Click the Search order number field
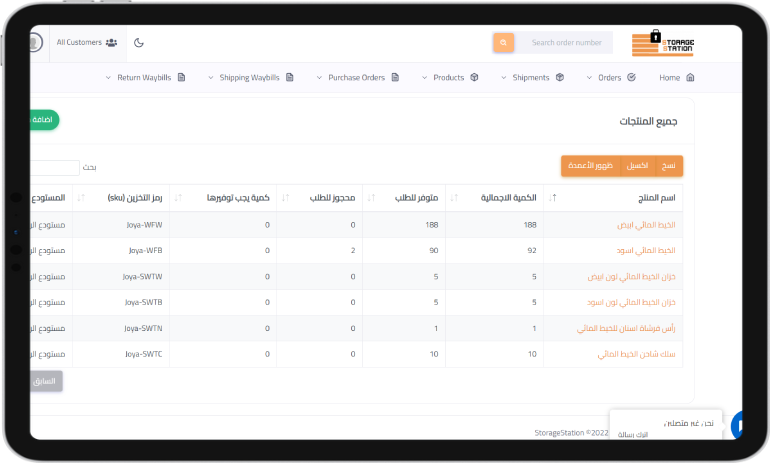Viewport: 770px width, 463px height. tap(566, 43)
